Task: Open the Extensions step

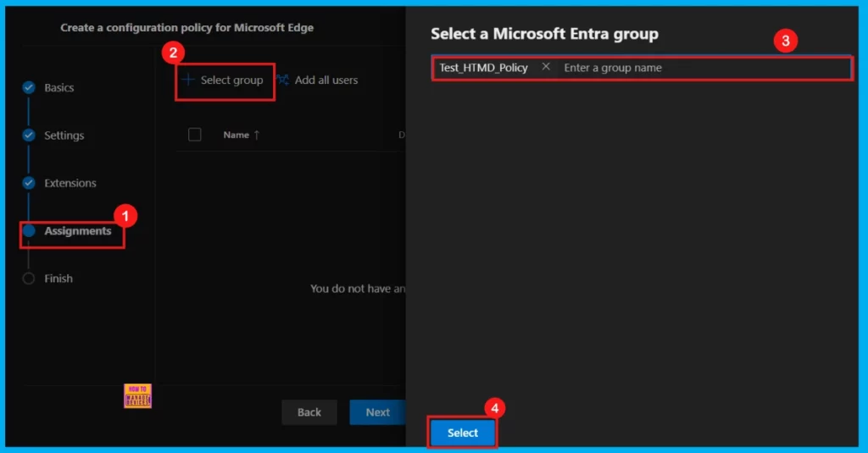Action: pyautogui.click(x=70, y=183)
